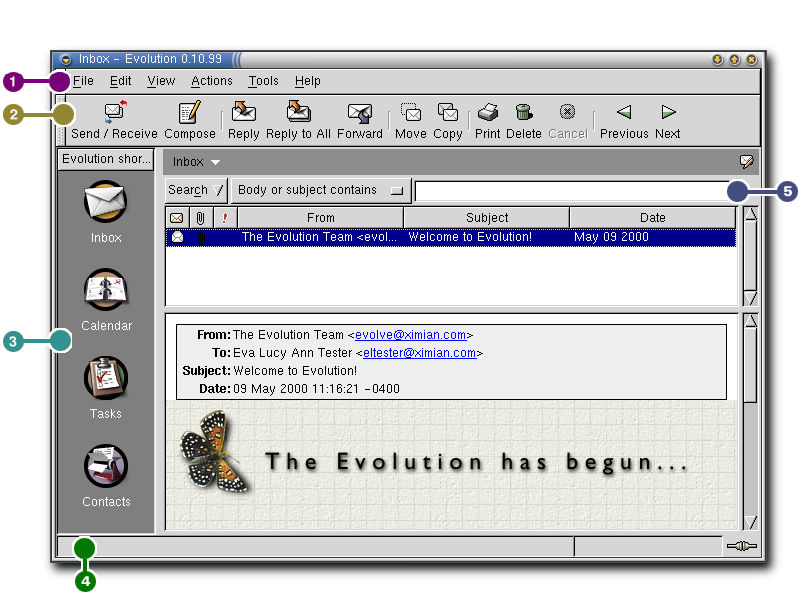Click into the search text field
Image resolution: width=800 pixels, height=600 pixels.
(x=570, y=190)
